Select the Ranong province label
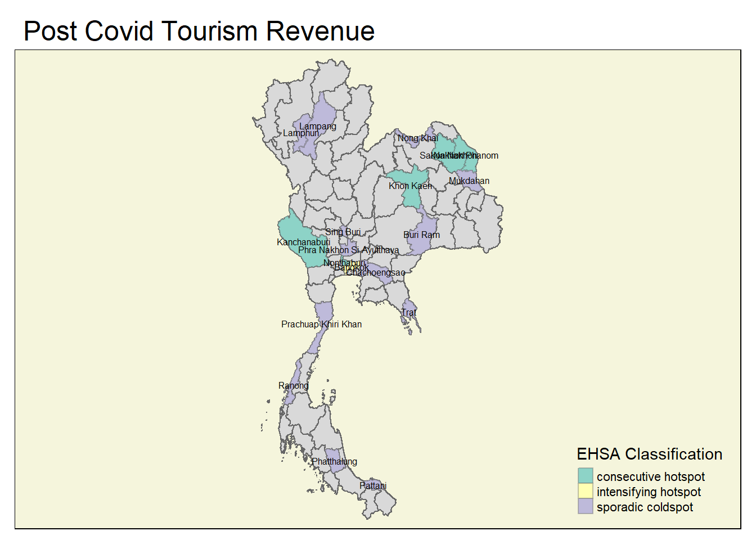This screenshot has width=756, height=540. [x=293, y=385]
